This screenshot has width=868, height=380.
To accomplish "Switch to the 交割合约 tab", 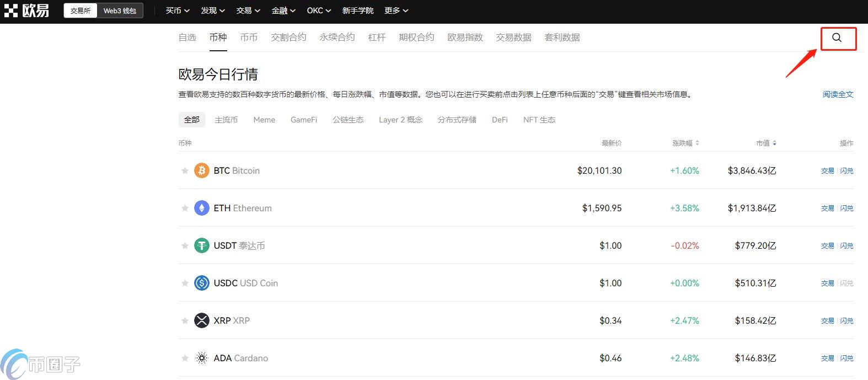I will (x=289, y=37).
